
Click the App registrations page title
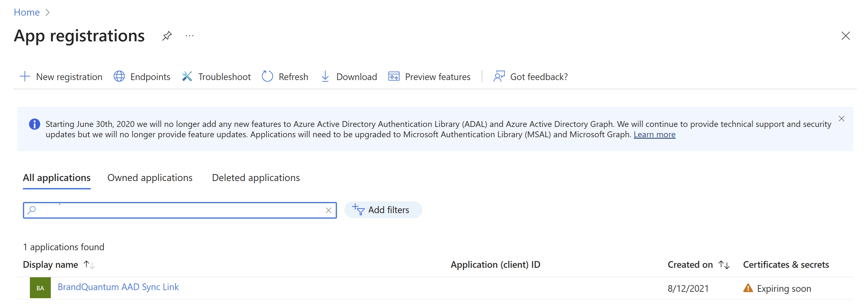79,36
